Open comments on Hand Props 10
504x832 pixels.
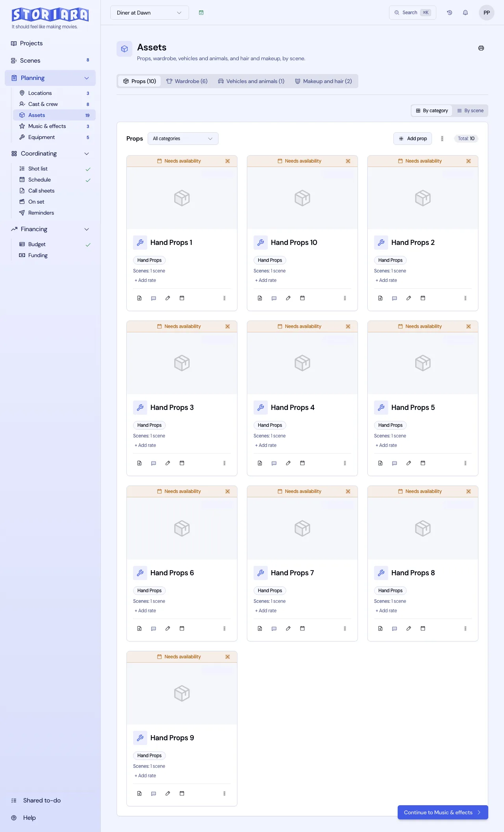click(x=274, y=298)
